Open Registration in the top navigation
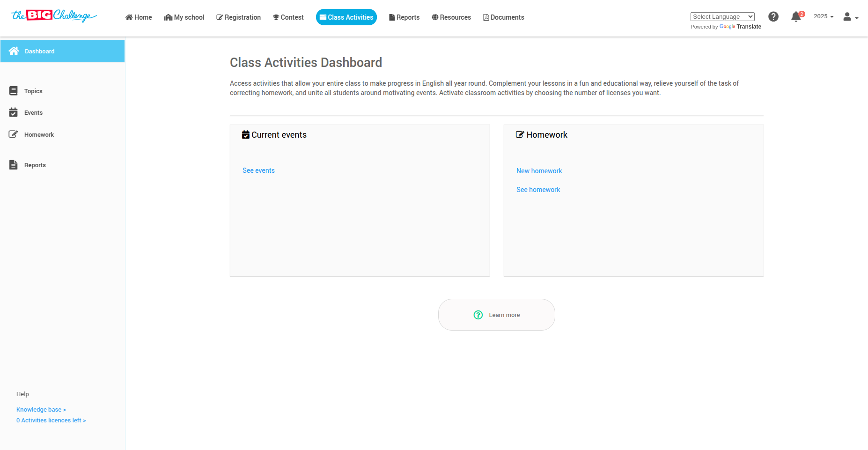Image resolution: width=868 pixels, height=450 pixels. click(238, 17)
